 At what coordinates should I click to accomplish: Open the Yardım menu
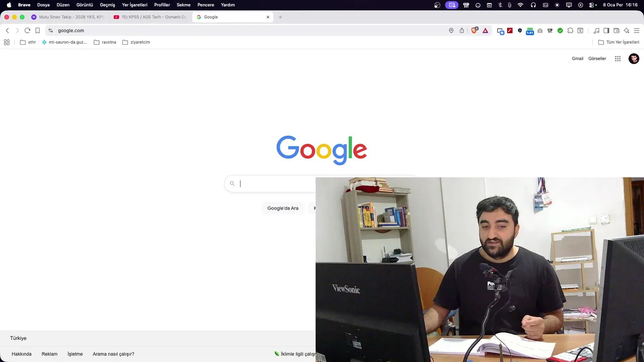tap(228, 5)
